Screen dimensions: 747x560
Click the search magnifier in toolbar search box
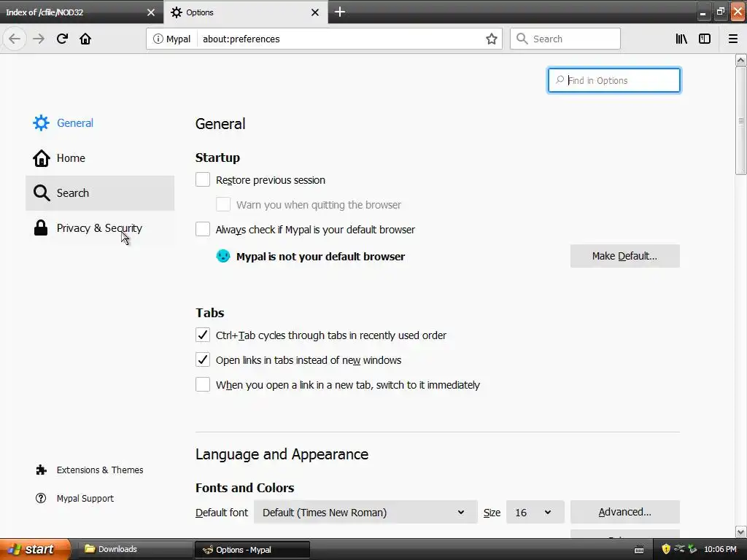(522, 39)
